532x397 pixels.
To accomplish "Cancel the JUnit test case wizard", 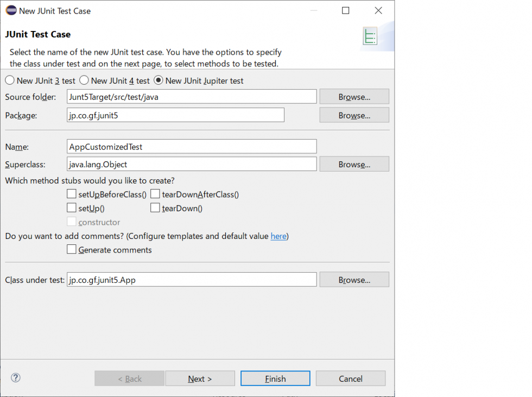I will (x=350, y=378).
